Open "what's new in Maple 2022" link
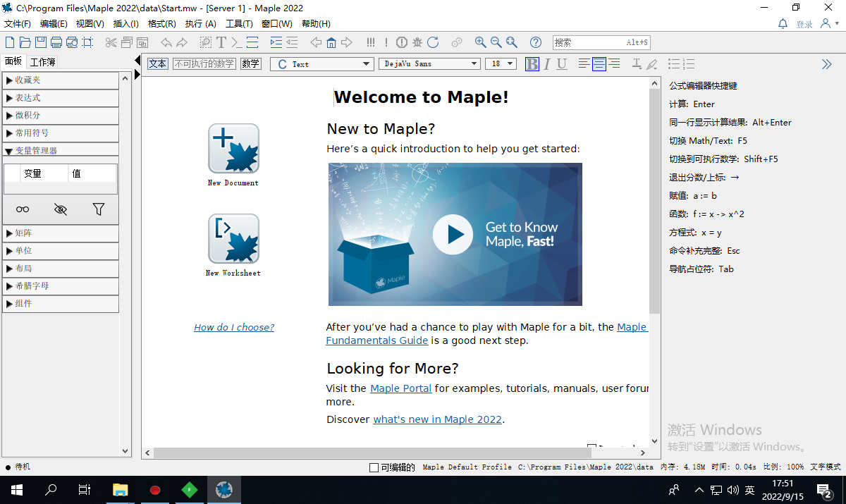 437,419
